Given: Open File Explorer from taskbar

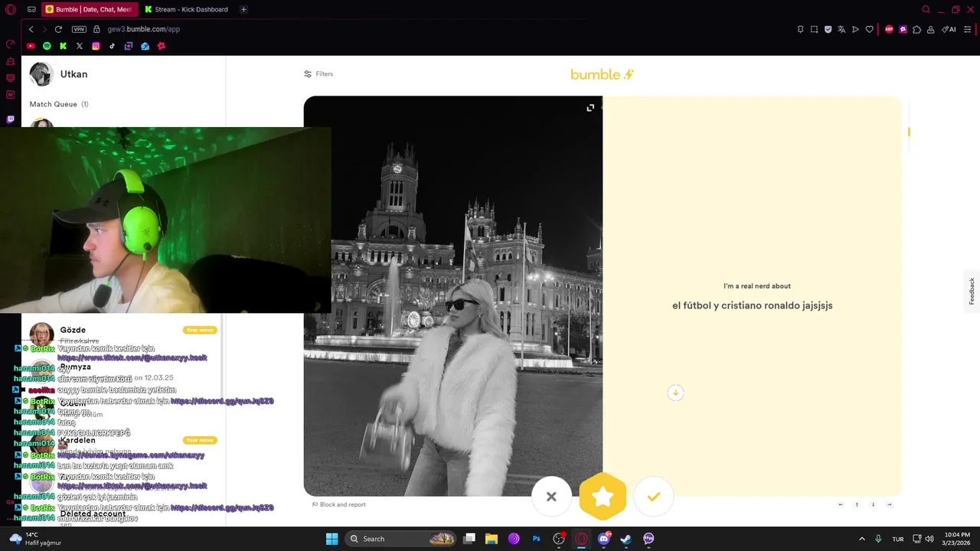Looking at the screenshot, I should (492, 539).
